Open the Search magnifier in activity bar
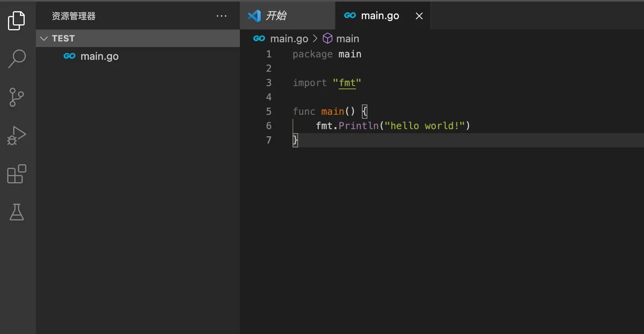The width and height of the screenshot is (644, 334). [x=17, y=59]
